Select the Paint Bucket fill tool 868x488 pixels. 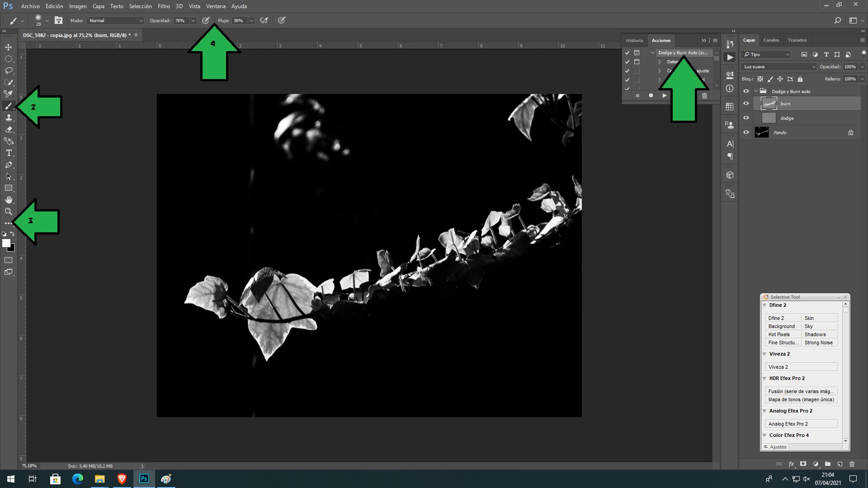tap(9, 141)
